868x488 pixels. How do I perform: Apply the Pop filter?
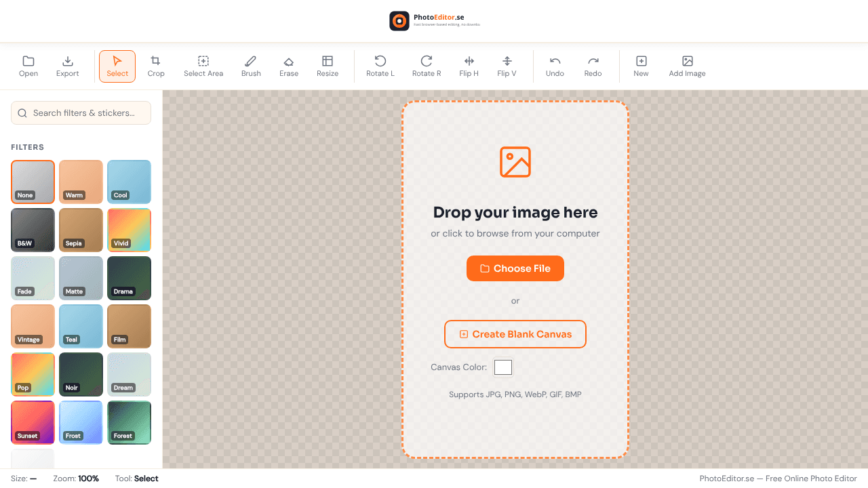(x=33, y=374)
